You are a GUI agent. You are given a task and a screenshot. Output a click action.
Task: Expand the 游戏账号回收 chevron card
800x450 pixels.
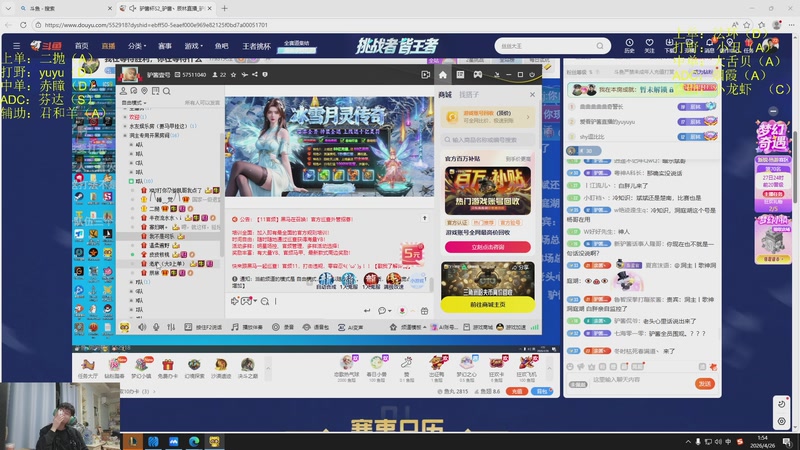pos(528,117)
